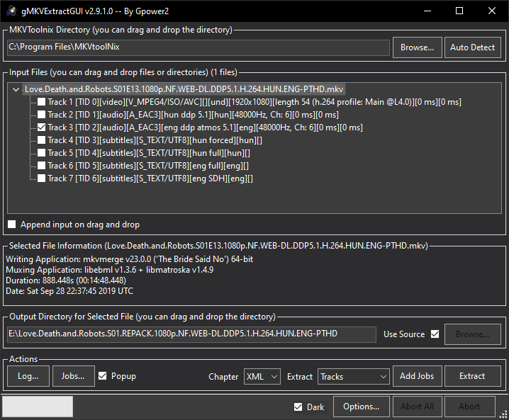Start extraction with the Extract button
The height and width of the screenshot is (420, 509).
tap(471, 376)
